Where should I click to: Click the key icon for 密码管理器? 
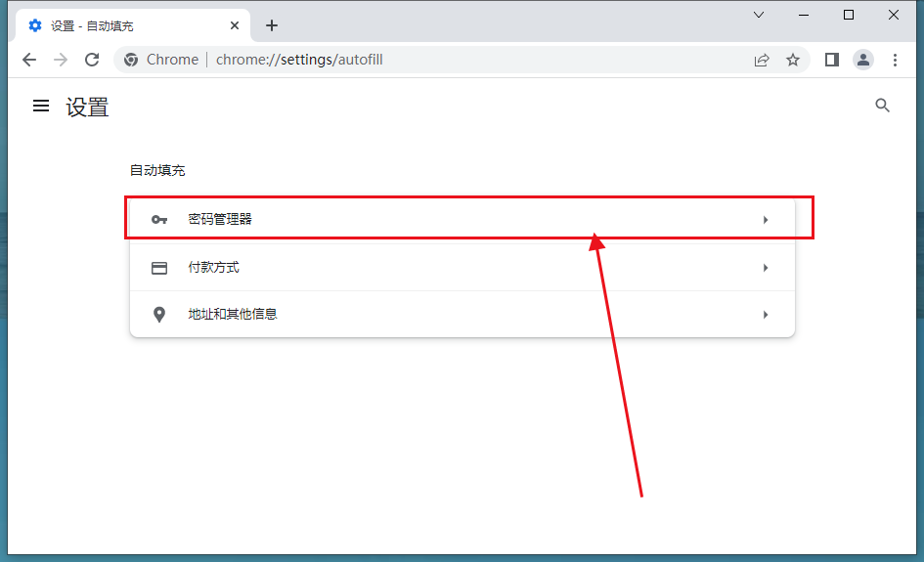[x=159, y=220]
